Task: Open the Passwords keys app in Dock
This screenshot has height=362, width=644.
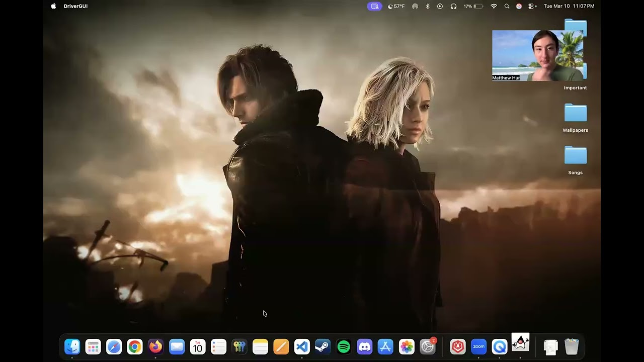Action: coord(239,346)
